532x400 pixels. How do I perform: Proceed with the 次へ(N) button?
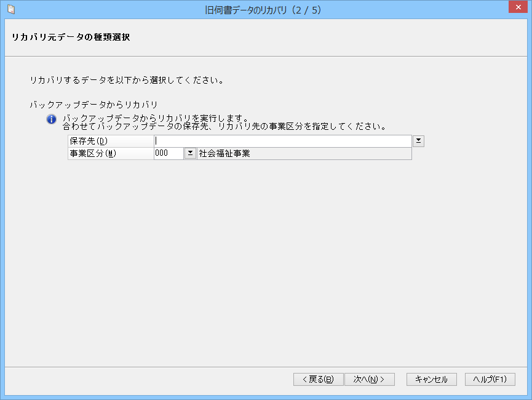pyautogui.click(x=369, y=379)
